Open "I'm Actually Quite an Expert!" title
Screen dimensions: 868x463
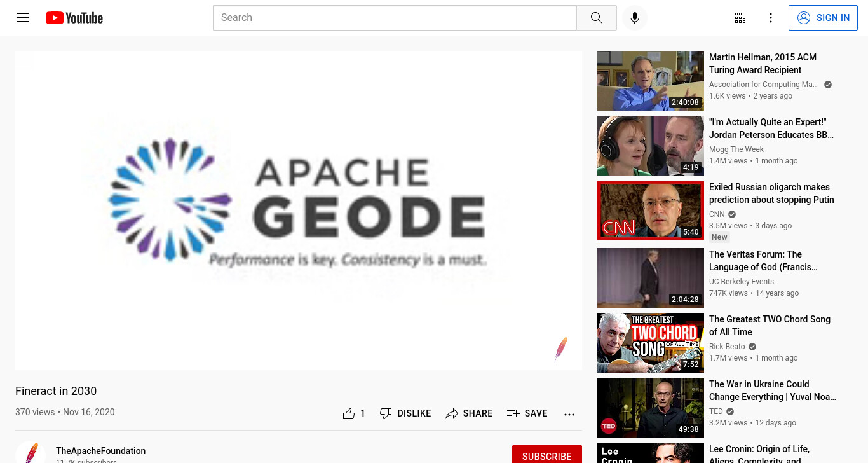click(771, 128)
